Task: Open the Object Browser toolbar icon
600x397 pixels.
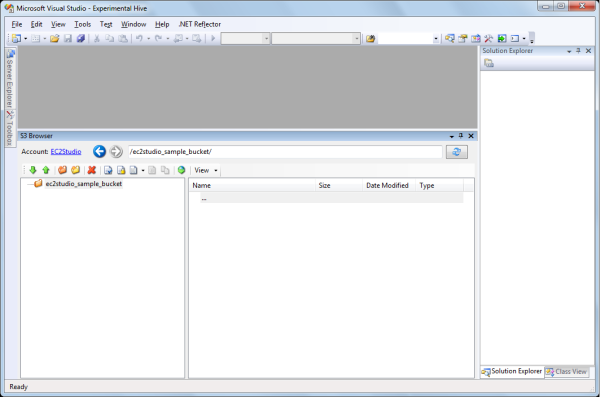Action: (476, 38)
